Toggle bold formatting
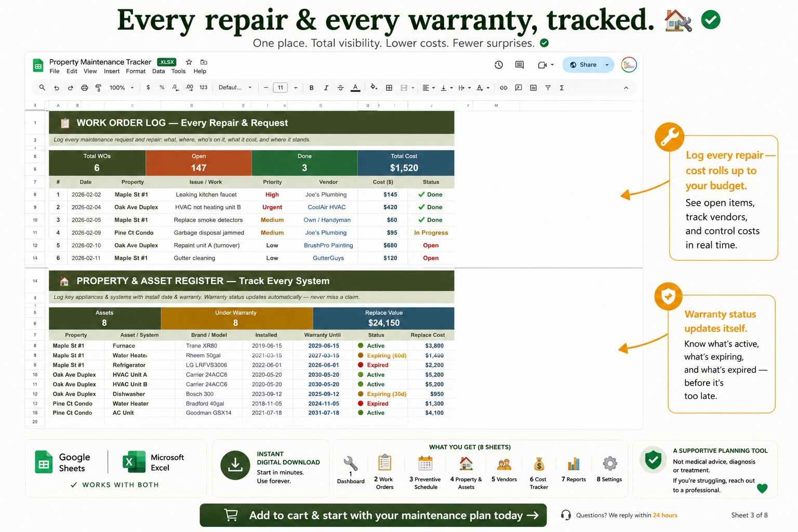 pos(312,88)
